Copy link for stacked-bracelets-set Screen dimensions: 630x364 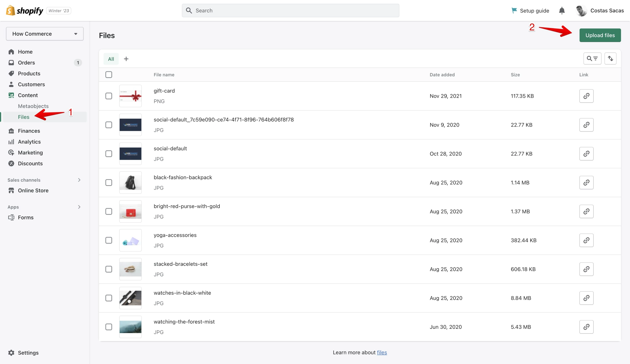tap(586, 269)
